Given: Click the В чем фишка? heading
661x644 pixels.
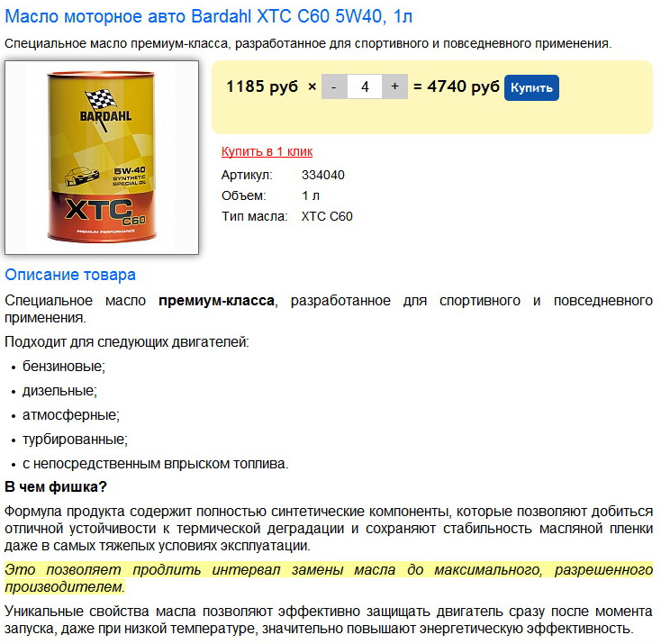Looking at the screenshot, I should click(x=56, y=486).
